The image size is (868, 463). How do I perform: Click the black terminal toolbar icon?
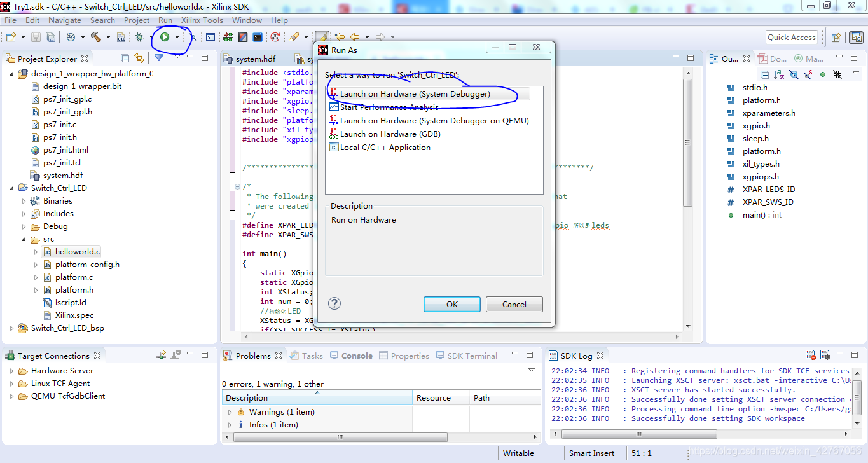258,37
